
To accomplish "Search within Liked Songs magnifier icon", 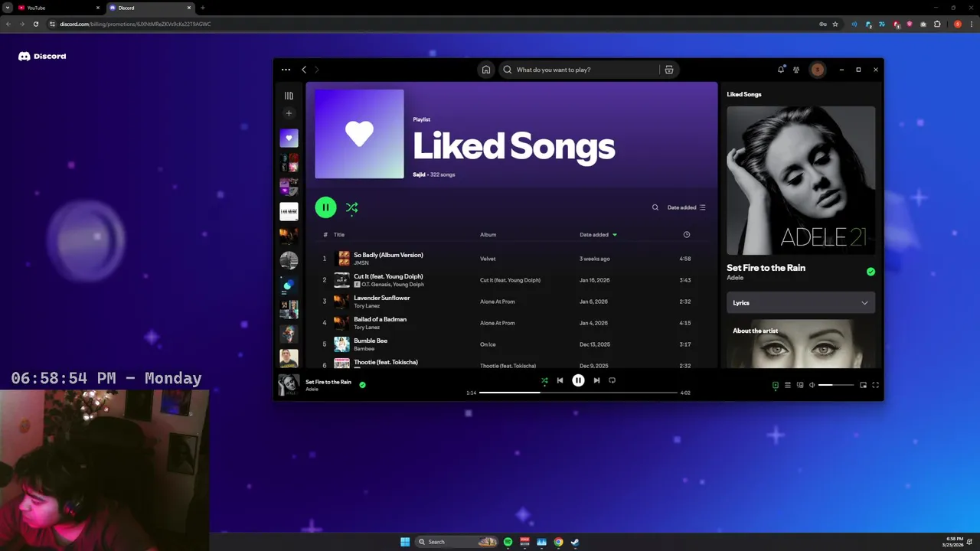I will 655,207.
